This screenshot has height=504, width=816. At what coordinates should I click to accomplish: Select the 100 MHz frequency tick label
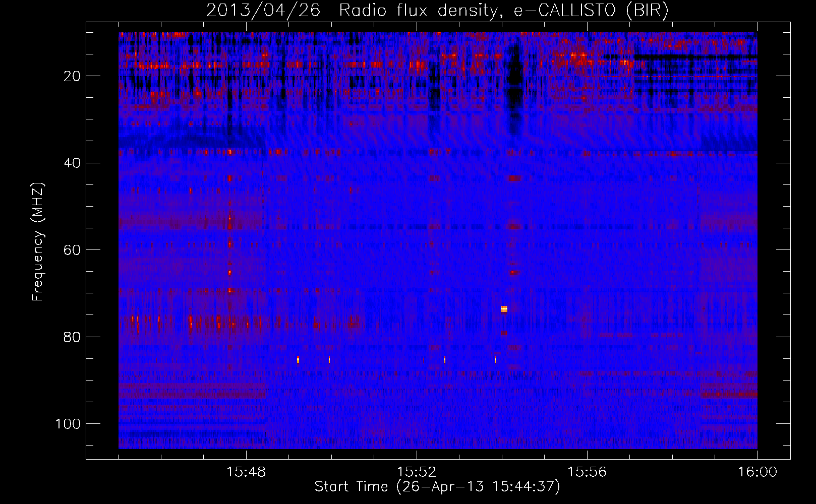click(68, 424)
